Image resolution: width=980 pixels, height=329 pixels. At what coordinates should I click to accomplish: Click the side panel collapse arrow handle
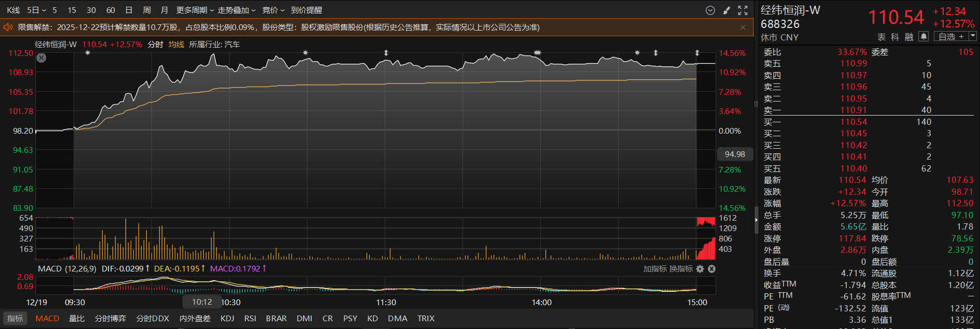point(756,220)
